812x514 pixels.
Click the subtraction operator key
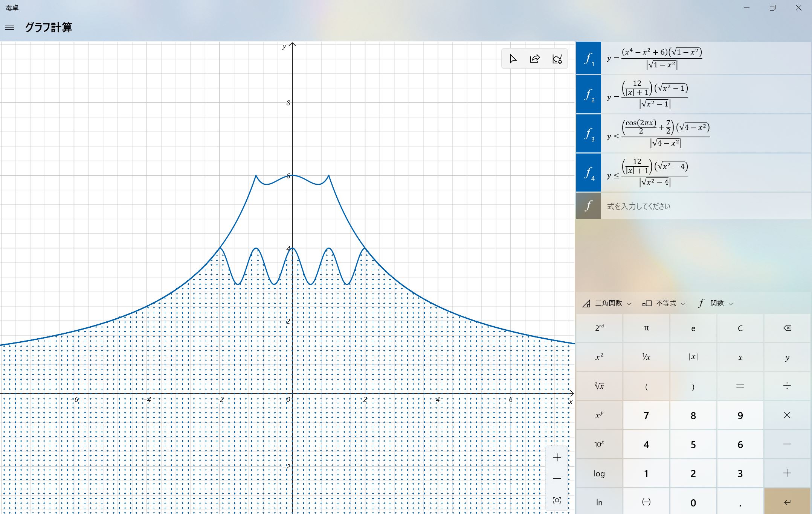click(x=787, y=444)
